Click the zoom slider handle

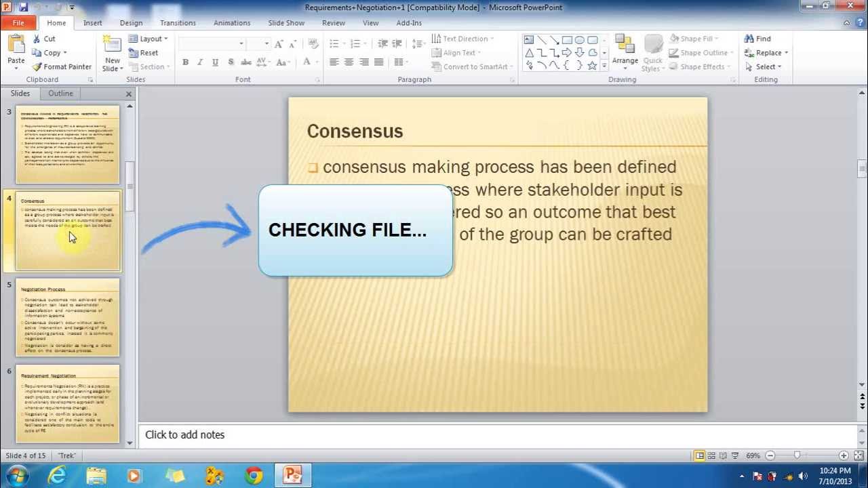click(x=797, y=455)
